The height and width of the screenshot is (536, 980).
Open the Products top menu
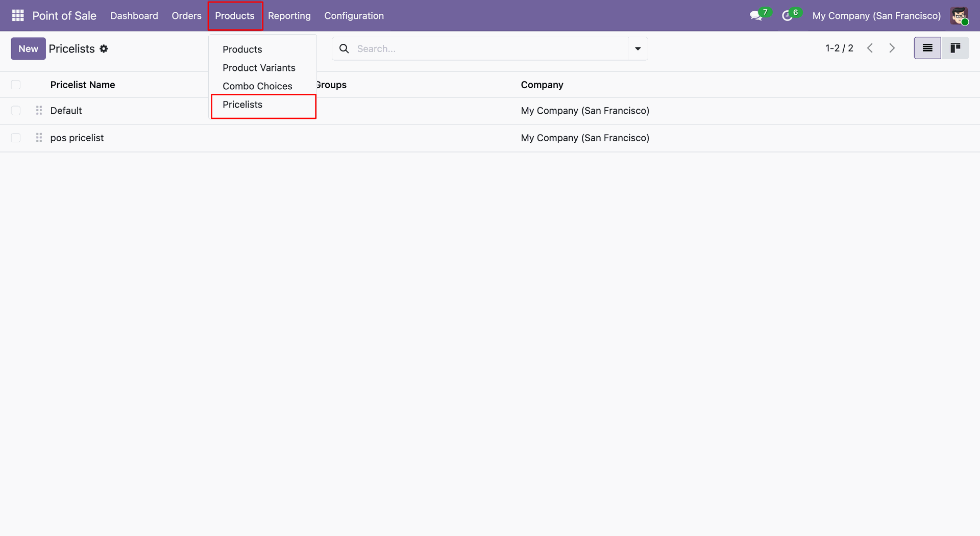pyautogui.click(x=235, y=16)
